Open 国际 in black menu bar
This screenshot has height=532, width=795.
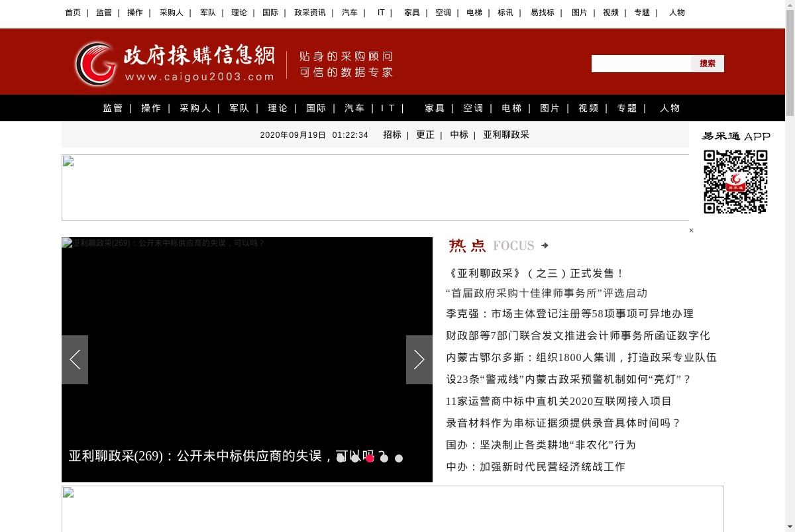[317, 108]
